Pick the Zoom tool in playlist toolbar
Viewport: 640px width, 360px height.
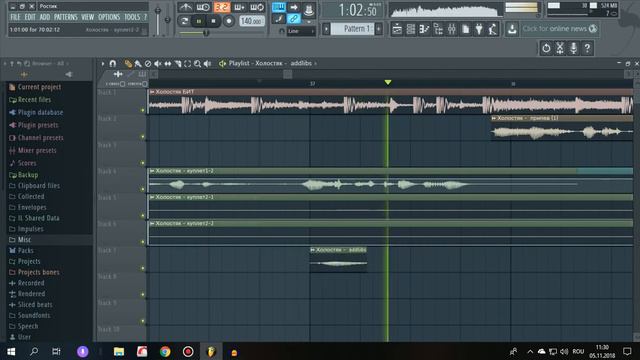tap(197, 63)
